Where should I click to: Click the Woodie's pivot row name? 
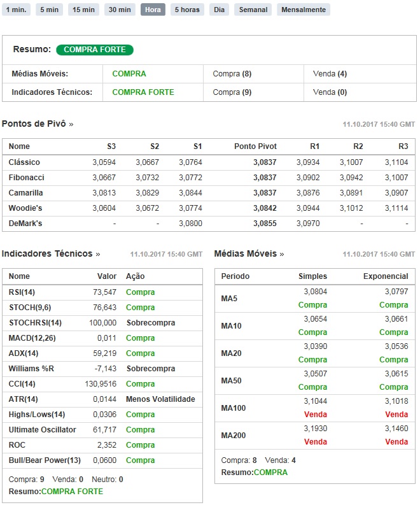tap(25, 208)
